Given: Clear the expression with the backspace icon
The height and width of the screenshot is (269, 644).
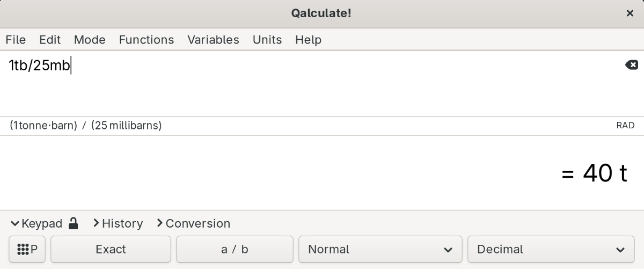Looking at the screenshot, I should point(632,65).
